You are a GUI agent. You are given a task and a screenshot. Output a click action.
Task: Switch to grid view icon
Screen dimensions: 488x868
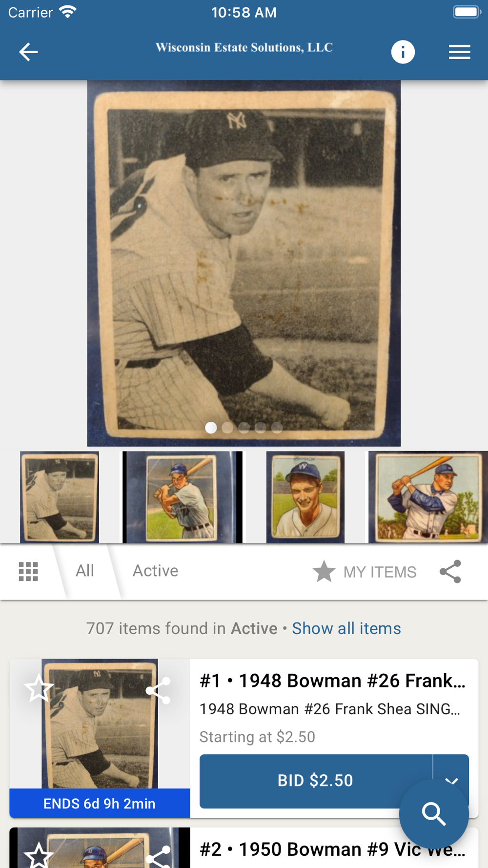28,572
